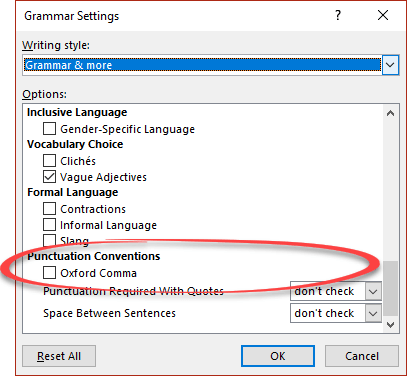Enable the Contractions checkbox

49,209
